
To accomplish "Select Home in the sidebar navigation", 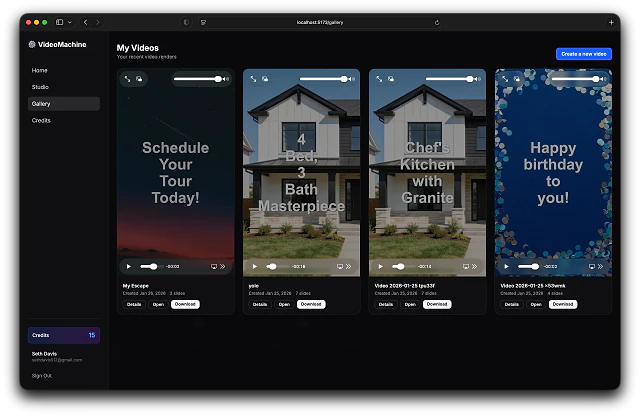I will pyautogui.click(x=39, y=70).
